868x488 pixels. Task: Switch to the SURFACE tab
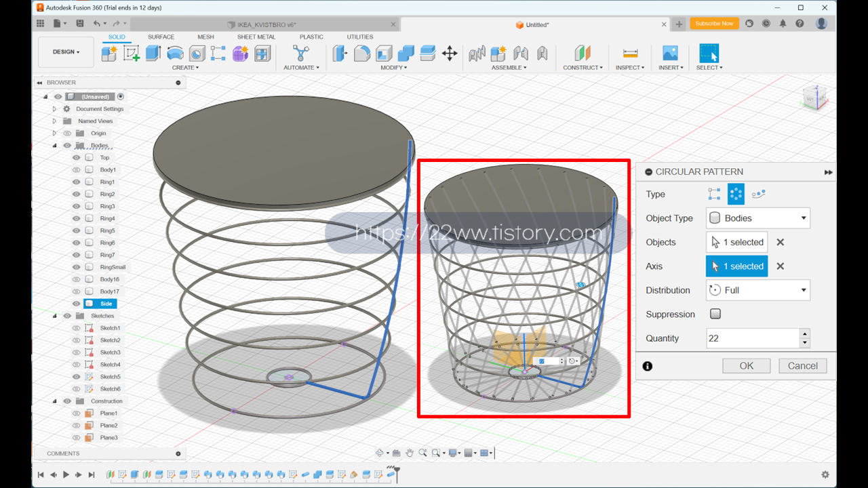tap(161, 37)
